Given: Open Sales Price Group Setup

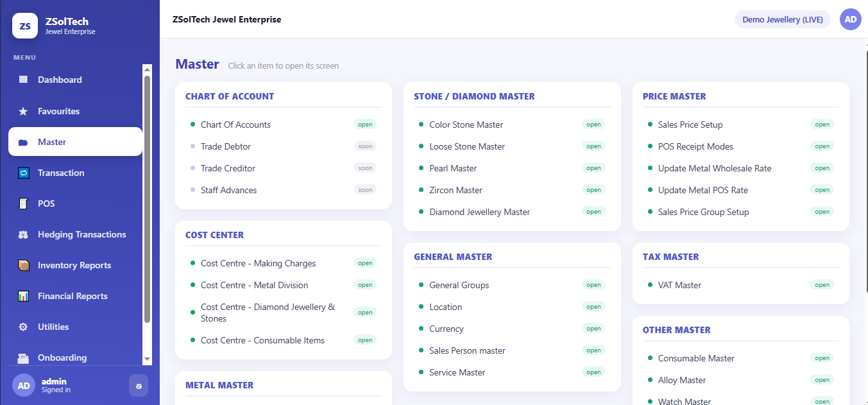Looking at the screenshot, I should 740,212.
